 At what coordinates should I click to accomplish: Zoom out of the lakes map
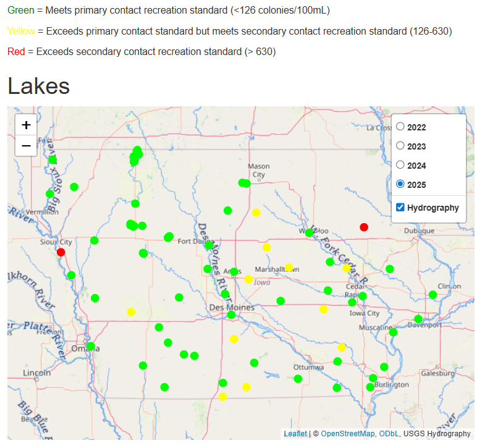tap(26, 146)
